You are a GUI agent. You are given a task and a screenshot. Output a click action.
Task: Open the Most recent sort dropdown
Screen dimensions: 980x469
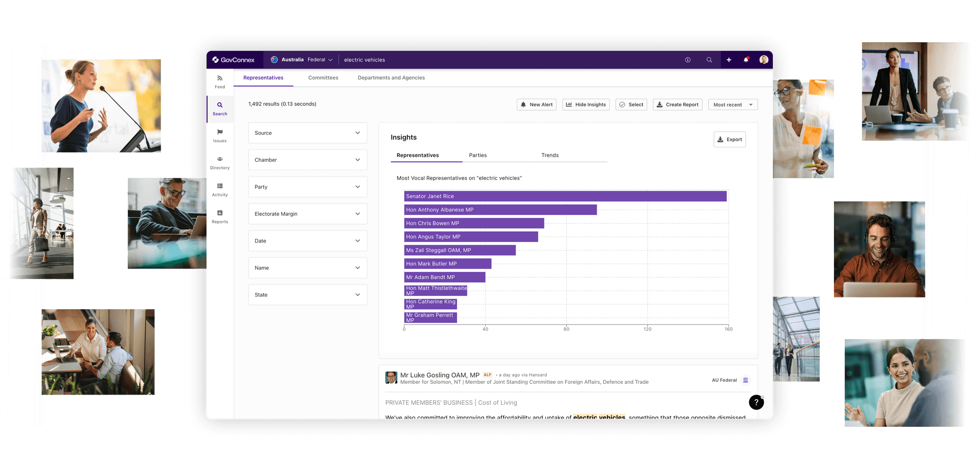tap(732, 104)
